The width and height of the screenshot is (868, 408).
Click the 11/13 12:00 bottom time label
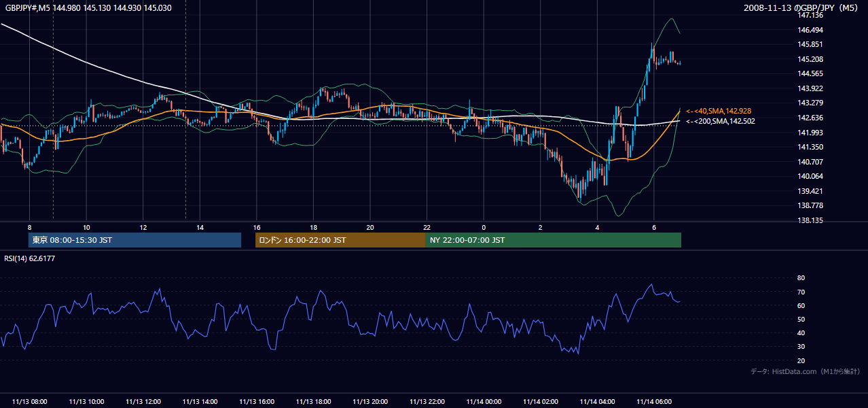(x=143, y=401)
